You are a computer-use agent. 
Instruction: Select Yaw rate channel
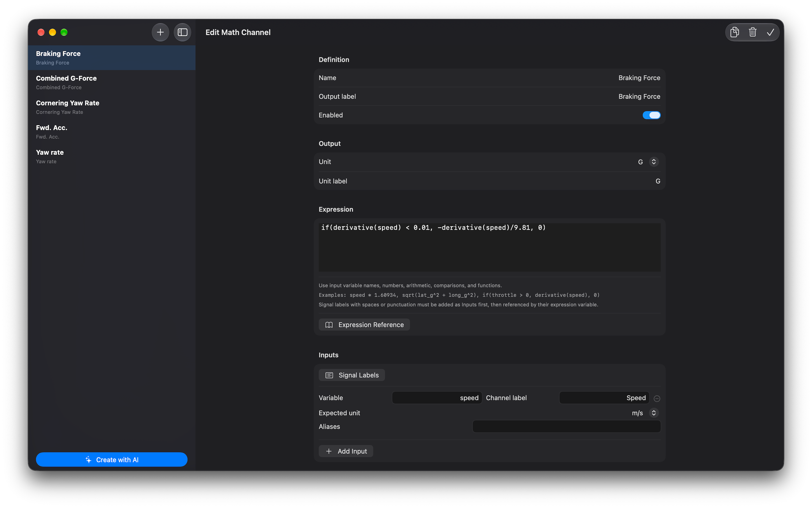[112, 157]
